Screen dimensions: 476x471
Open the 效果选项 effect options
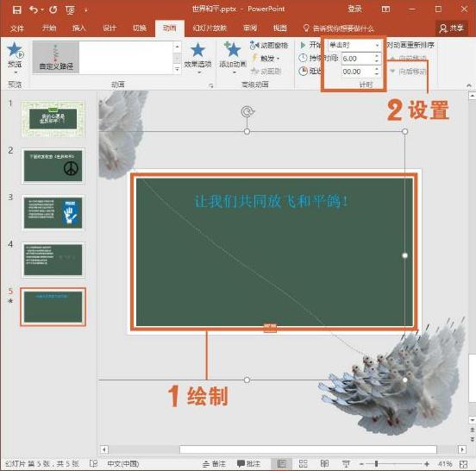click(197, 58)
